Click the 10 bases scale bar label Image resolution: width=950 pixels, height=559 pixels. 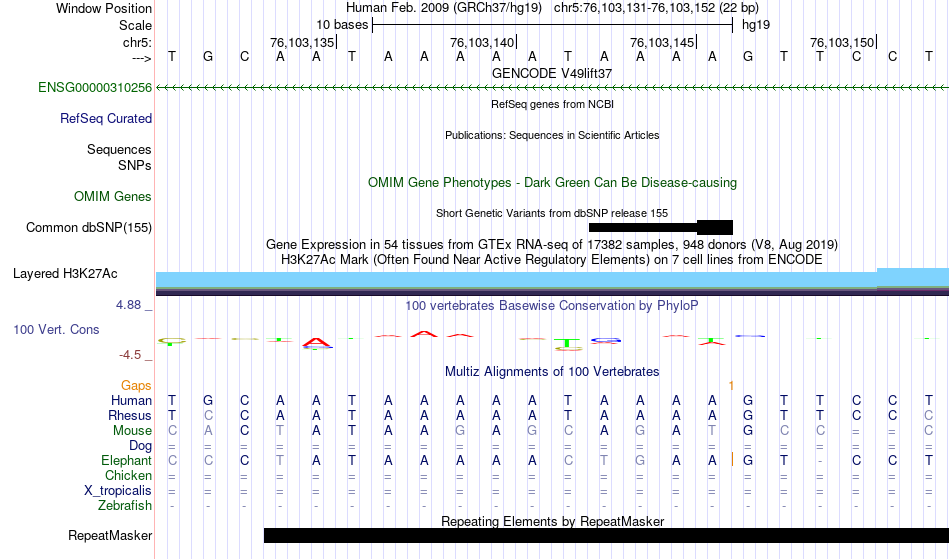point(342,25)
